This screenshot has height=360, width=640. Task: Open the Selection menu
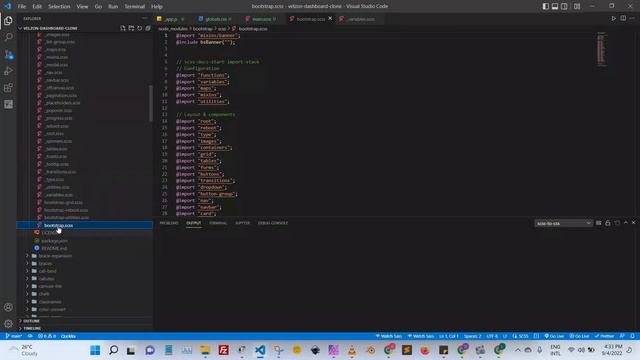point(59,7)
